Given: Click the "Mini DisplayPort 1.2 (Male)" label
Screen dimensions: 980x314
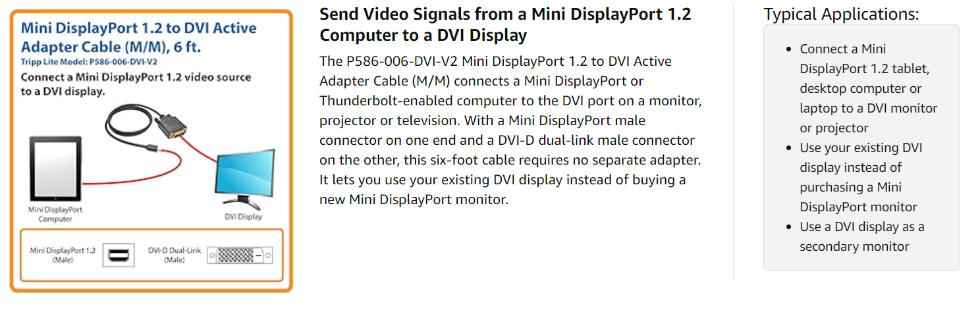Looking at the screenshot, I should pyautogui.click(x=63, y=255).
